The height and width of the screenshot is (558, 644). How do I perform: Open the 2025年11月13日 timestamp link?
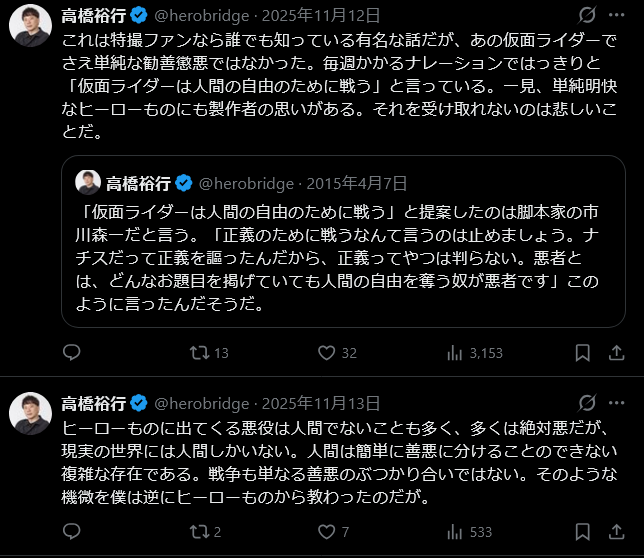point(320,403)
